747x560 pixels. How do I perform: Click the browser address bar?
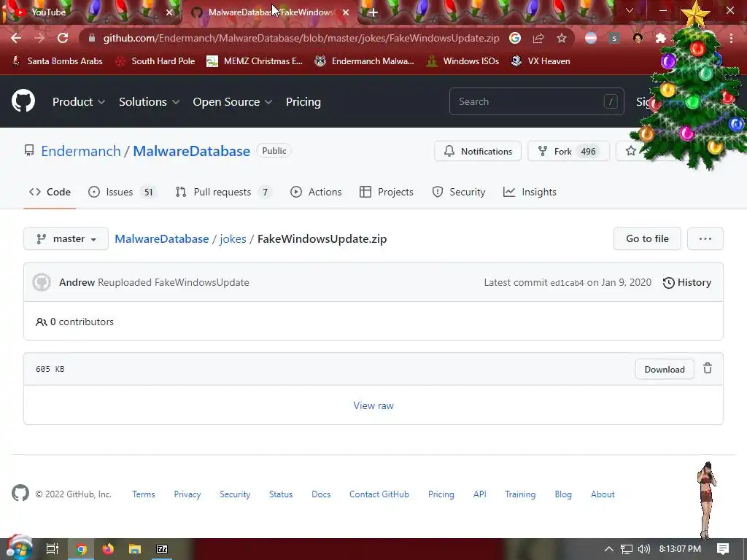(301, 38)
